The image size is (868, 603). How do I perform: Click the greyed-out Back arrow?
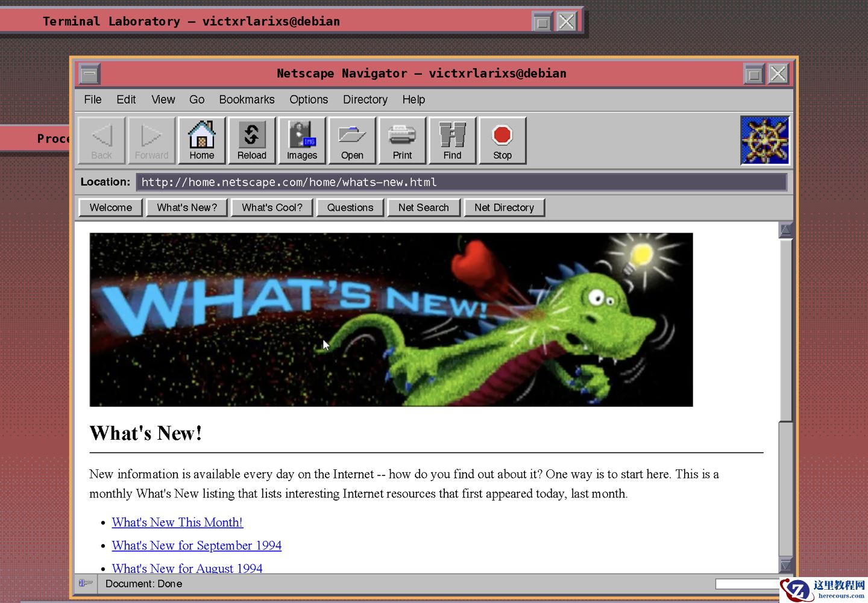point(101,140)
